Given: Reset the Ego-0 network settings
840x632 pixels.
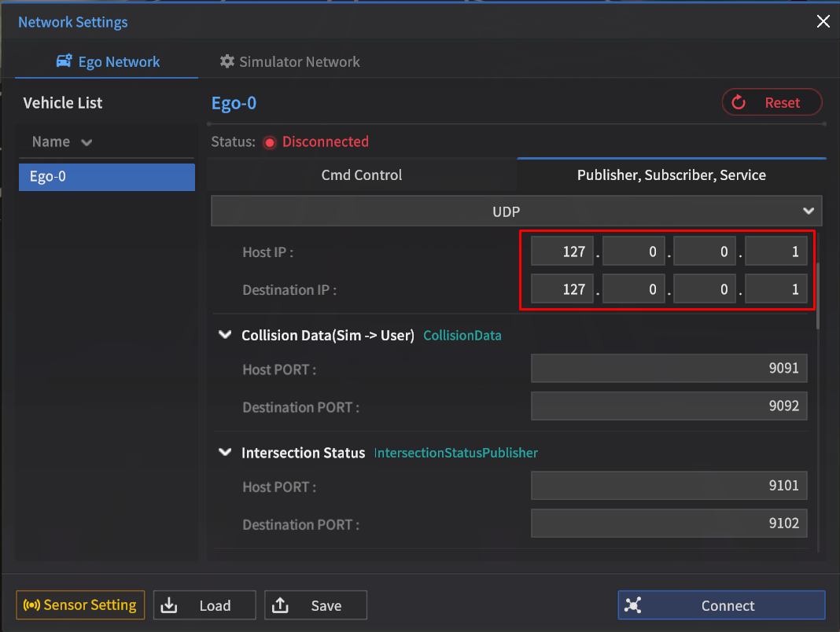Looking at the screenshot, I should click(x=772, y=102).
